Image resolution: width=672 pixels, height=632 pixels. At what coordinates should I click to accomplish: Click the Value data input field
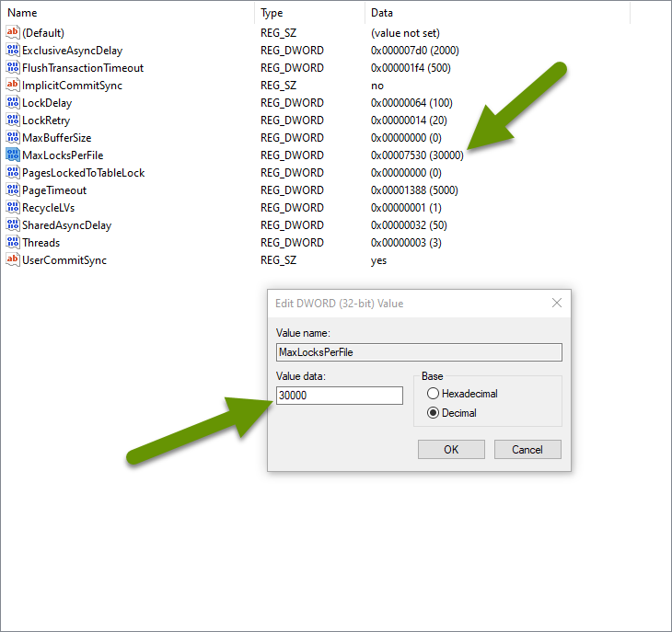pos(339,396)
